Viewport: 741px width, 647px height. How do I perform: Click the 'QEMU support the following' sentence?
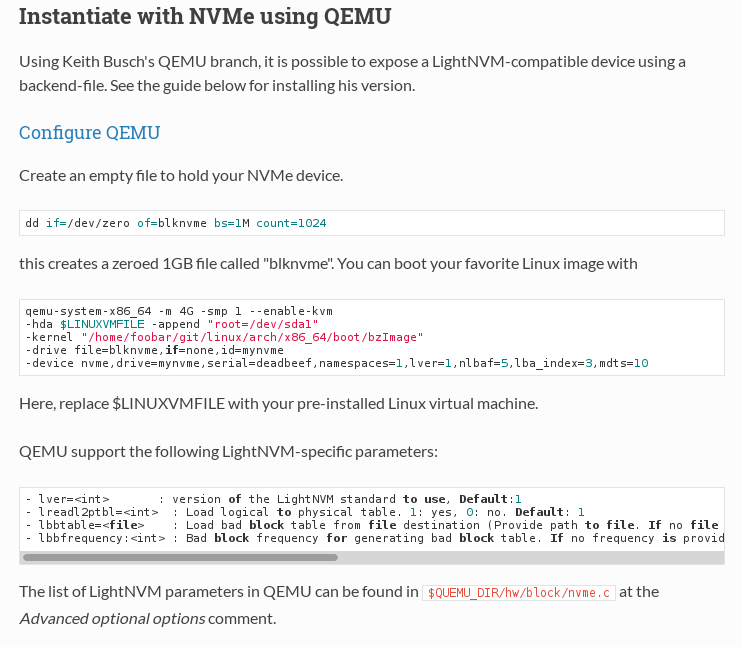pos(228,452)
